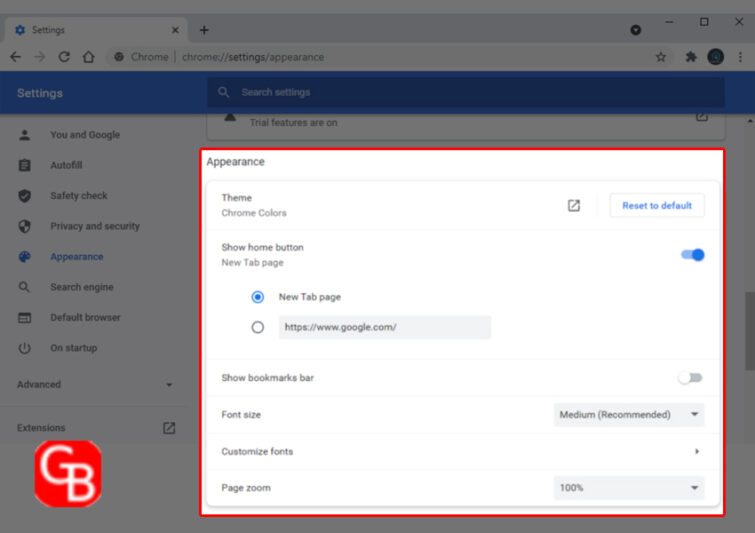Click the Settings gear icon on the tab
The height and width of the screenshot is (533, 755).
coord(20,30)
